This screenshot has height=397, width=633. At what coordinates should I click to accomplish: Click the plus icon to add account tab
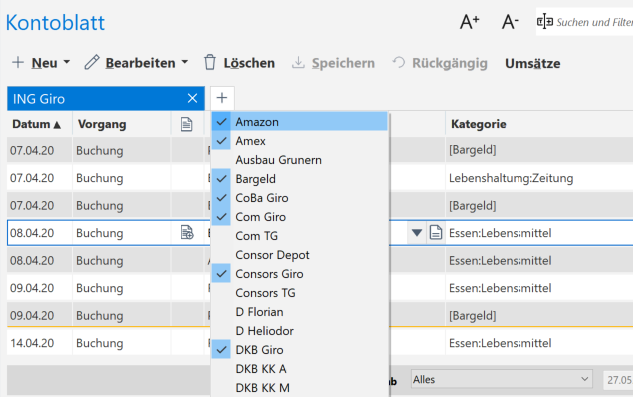(x=222, y=98)
